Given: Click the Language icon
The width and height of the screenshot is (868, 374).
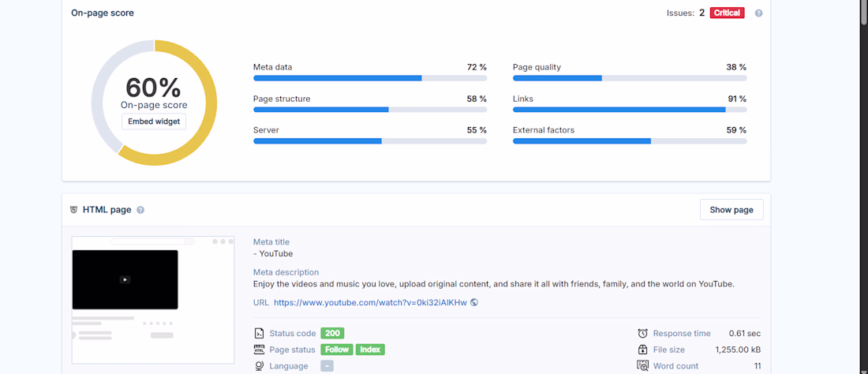Looking at the screenshot, I should coord(259,365).
